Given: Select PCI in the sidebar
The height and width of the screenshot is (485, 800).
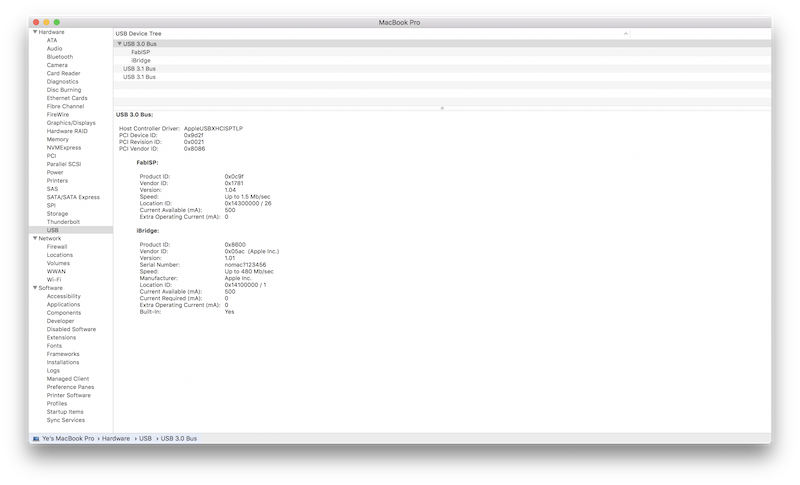Looking at the screenshot, I should [51, 156].
